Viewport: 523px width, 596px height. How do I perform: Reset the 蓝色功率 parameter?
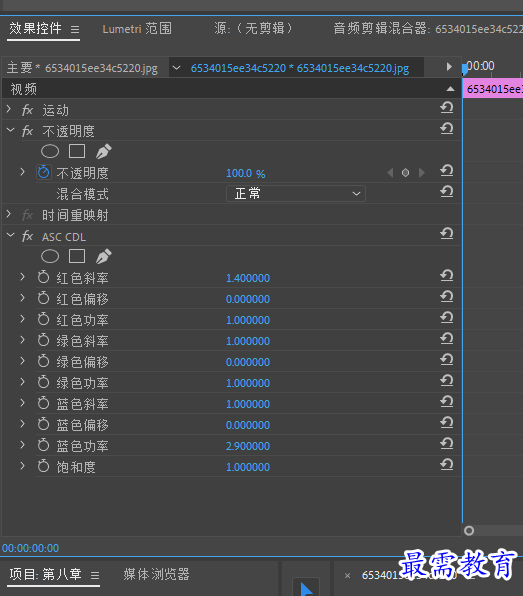[x=447, y=444]
